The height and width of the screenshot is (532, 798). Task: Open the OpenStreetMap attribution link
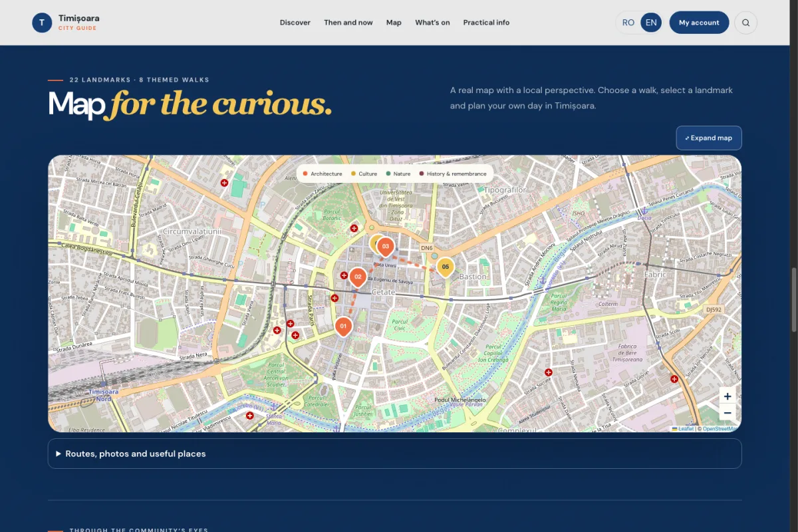point(719,429)
